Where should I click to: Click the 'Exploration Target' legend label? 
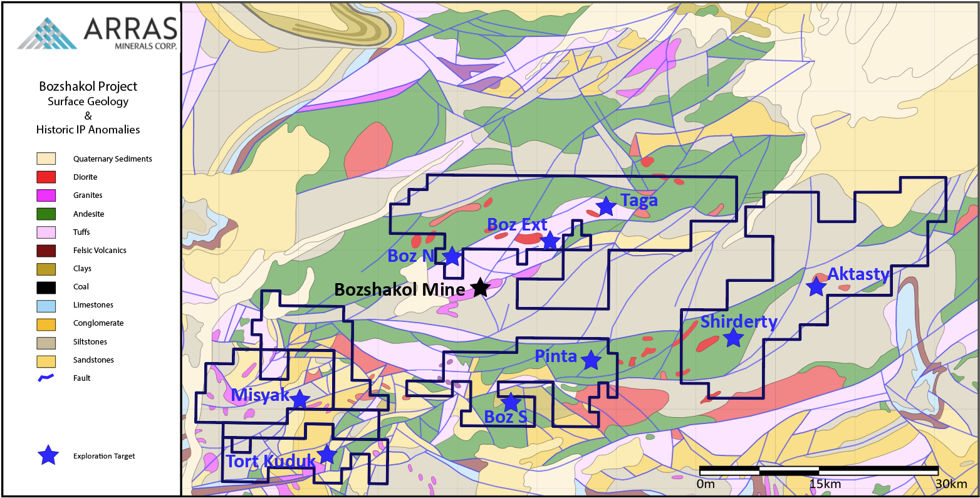point(104,456)
